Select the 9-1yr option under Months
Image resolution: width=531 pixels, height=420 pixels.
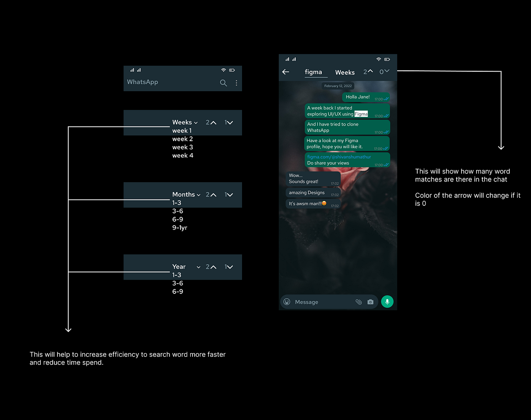[179, 227]
